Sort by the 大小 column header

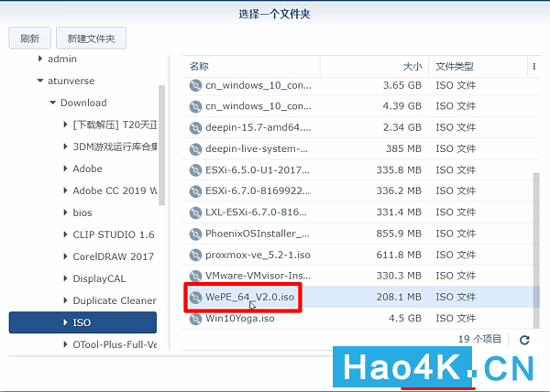click(374, 66)
